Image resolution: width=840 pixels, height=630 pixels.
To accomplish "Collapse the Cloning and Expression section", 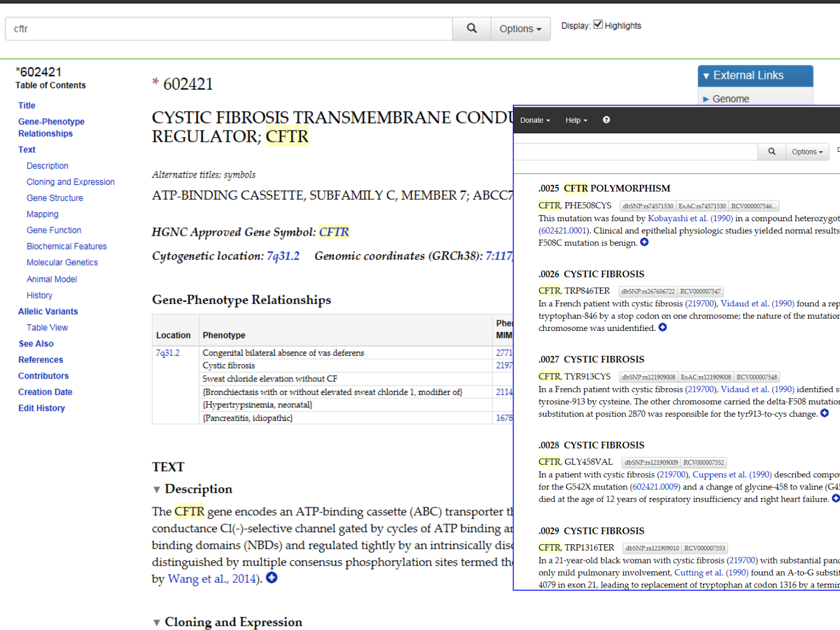I will coord(157,622).
